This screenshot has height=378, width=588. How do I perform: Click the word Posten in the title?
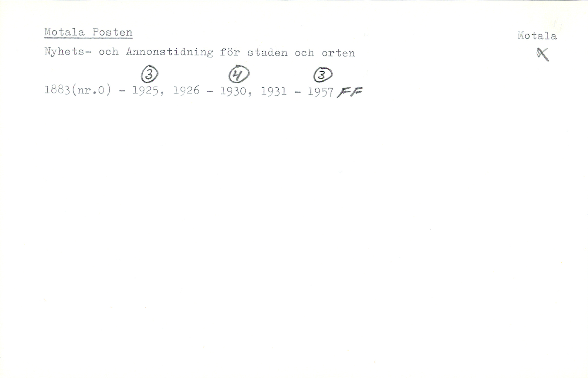[x=112, y=32]
